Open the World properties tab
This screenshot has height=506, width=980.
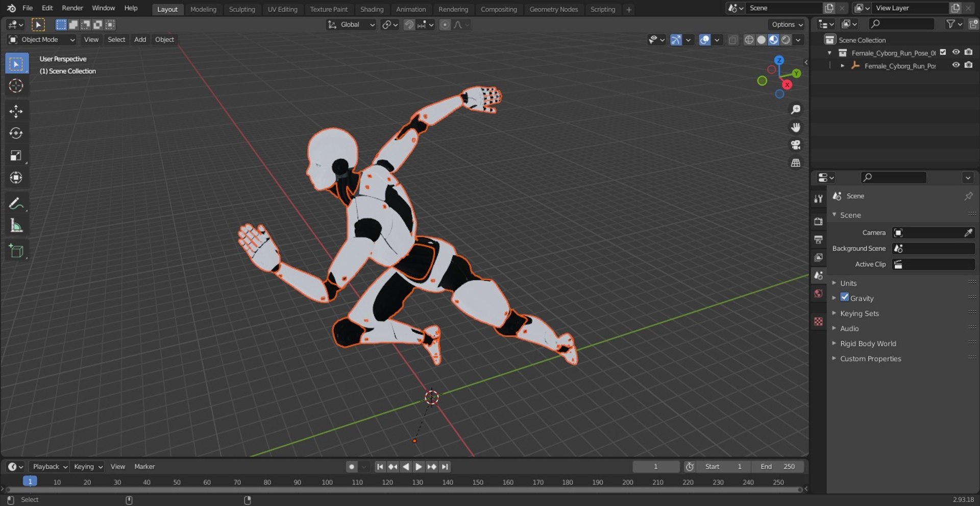point(819,294)
